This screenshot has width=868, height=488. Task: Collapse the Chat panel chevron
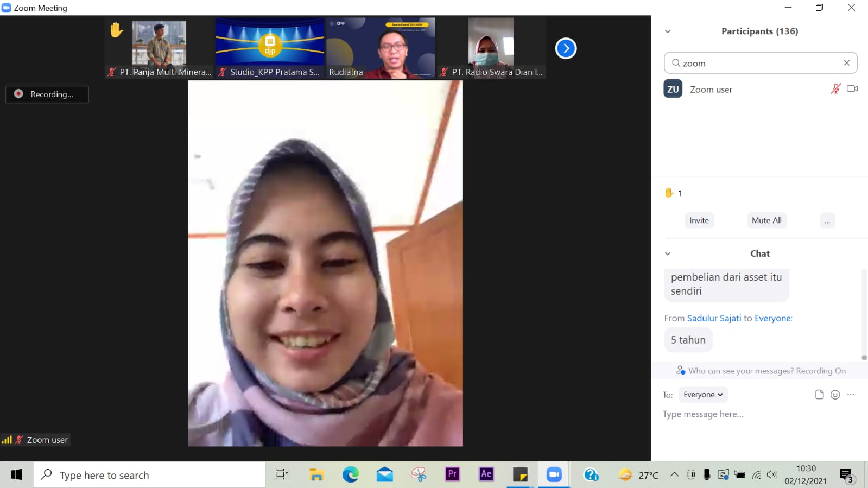(668, 253)
